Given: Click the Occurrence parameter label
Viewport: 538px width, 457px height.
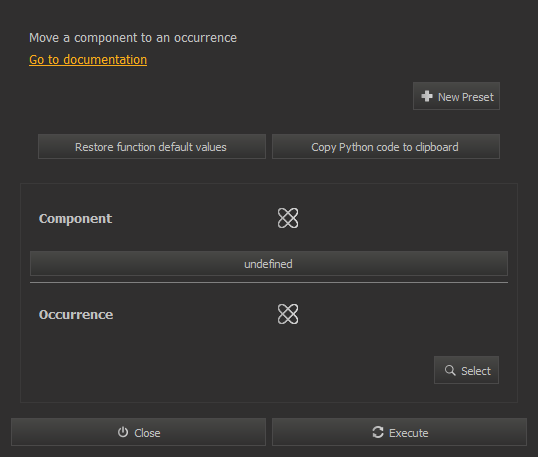Looking at the screenshot, I should (76, 315).
